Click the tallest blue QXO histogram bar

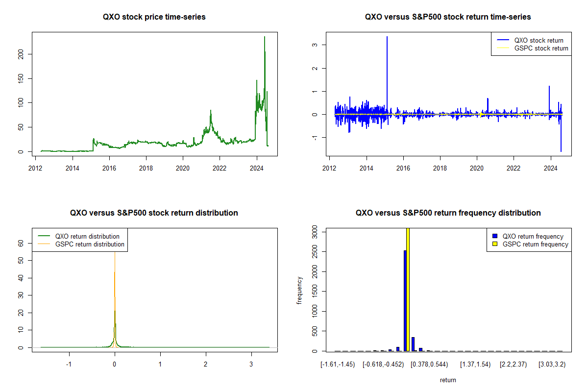405,301
